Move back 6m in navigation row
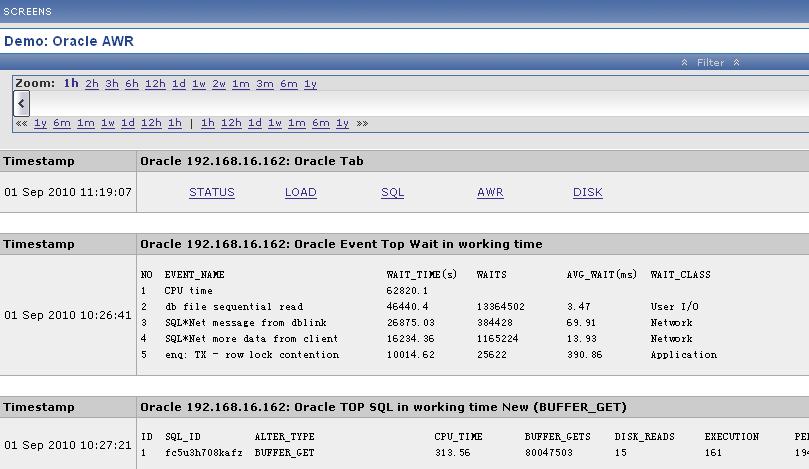This screenshot has height=469, width=809. (62, 123)
